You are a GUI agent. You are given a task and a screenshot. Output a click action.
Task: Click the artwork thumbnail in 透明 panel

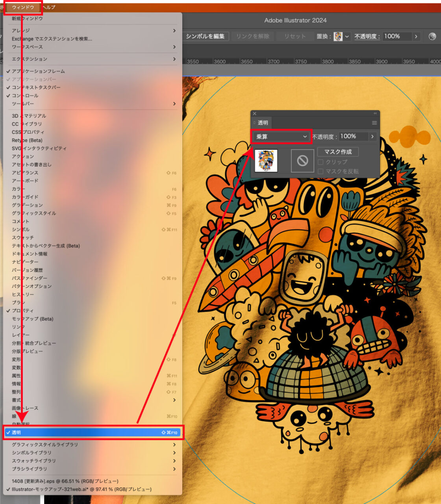click(266, 161)
